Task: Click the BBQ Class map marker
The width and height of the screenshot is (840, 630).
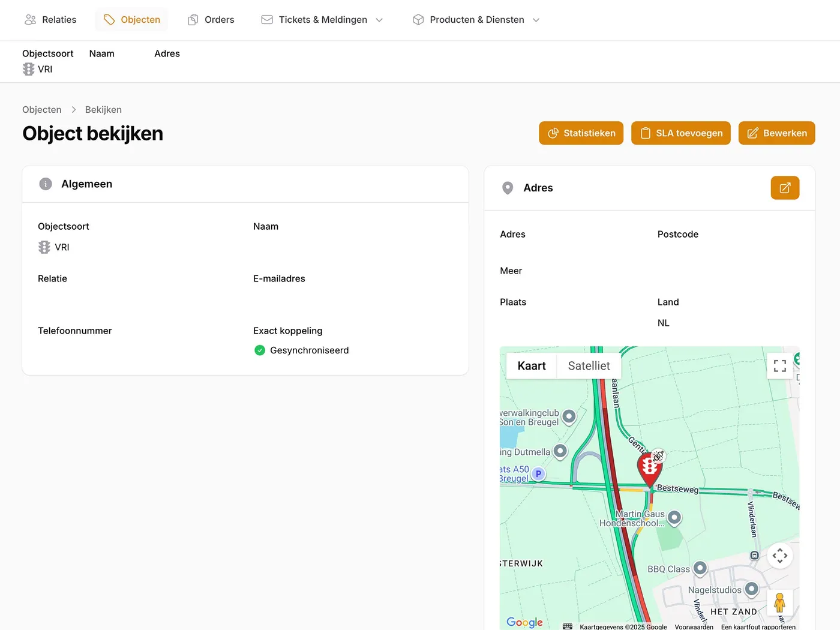Action: coord(700,568)
